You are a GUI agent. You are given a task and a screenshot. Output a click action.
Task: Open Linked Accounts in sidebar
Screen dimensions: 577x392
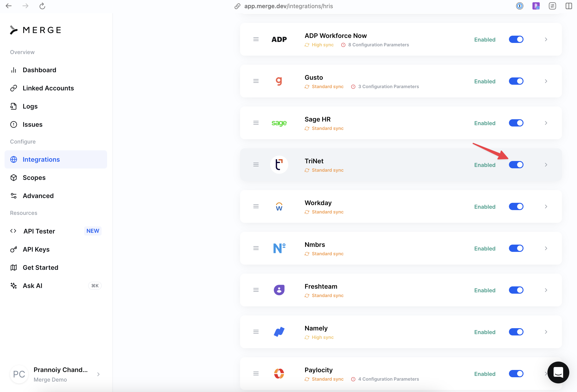48,88
